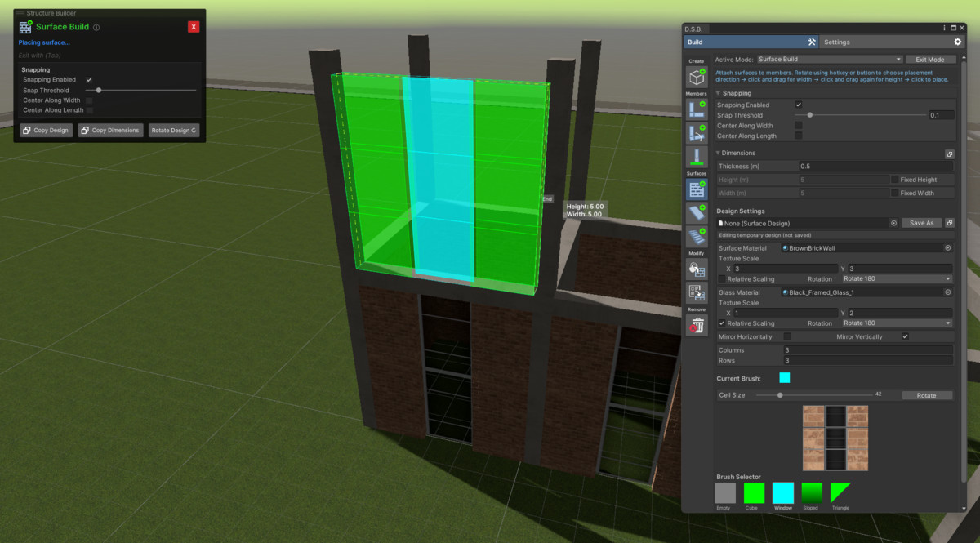Open D.S.B. settings gear icon
980x543 pixels.
click(958, 42)
